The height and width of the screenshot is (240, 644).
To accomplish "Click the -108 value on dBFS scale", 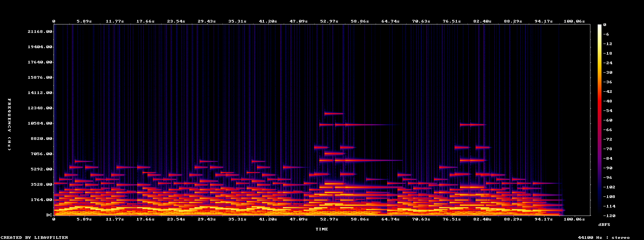I will click(x=609, y=197).
